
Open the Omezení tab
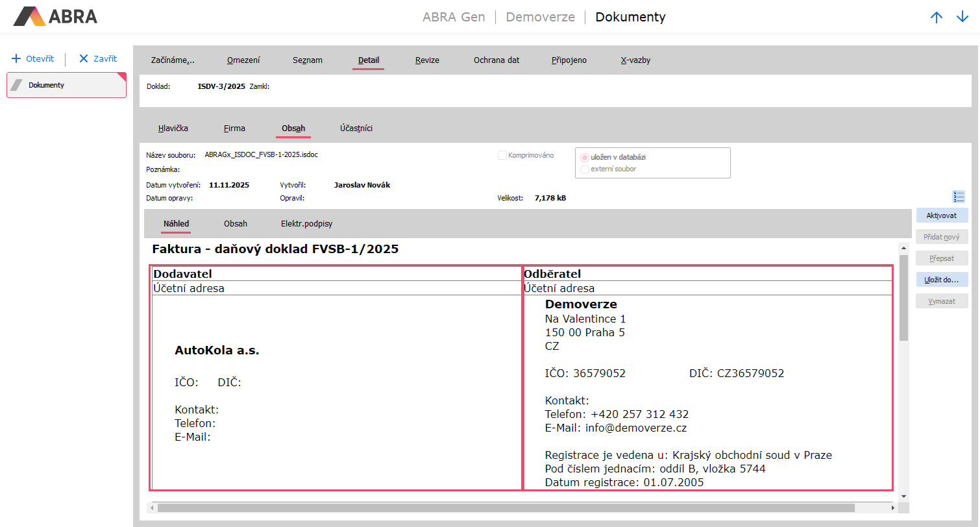click(x=243, y=60)
